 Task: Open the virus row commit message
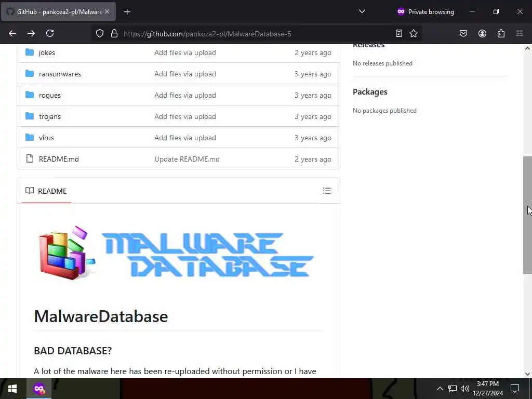coord(185,138)
